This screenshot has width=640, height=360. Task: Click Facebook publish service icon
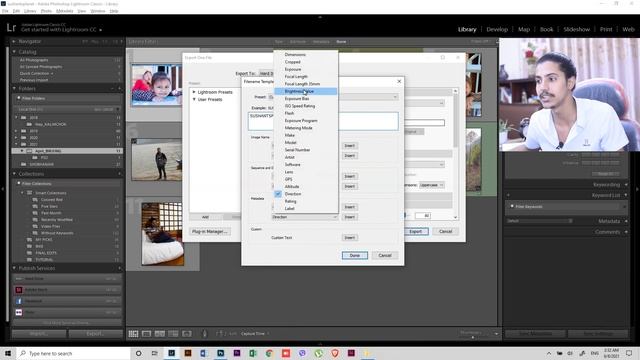[x=19, y=301]
